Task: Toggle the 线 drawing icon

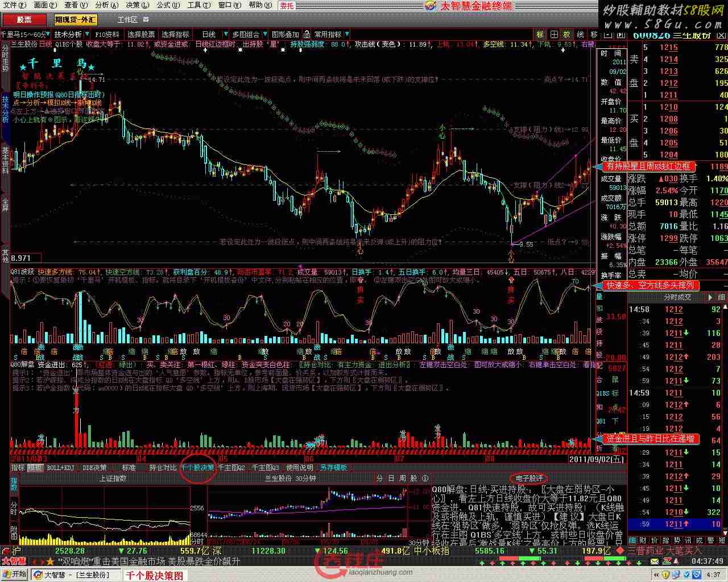Action: pyautogui.click(x=580, y=35)
